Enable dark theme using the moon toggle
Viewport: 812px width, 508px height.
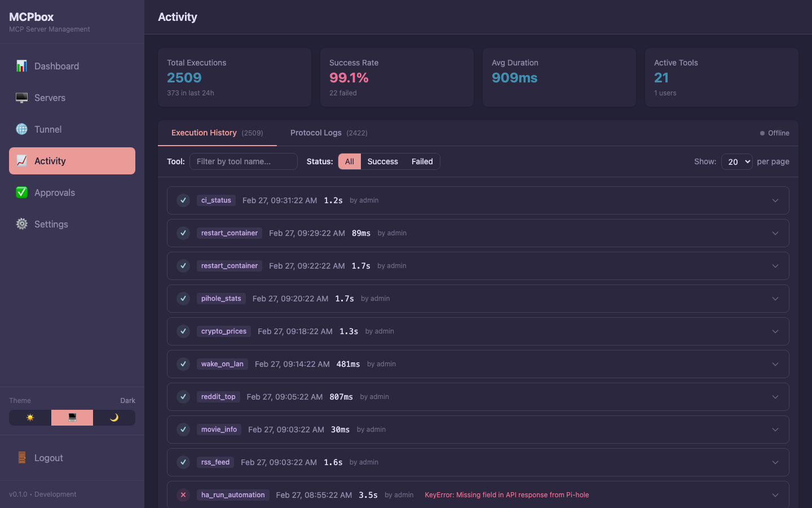[x=114, y=418]
